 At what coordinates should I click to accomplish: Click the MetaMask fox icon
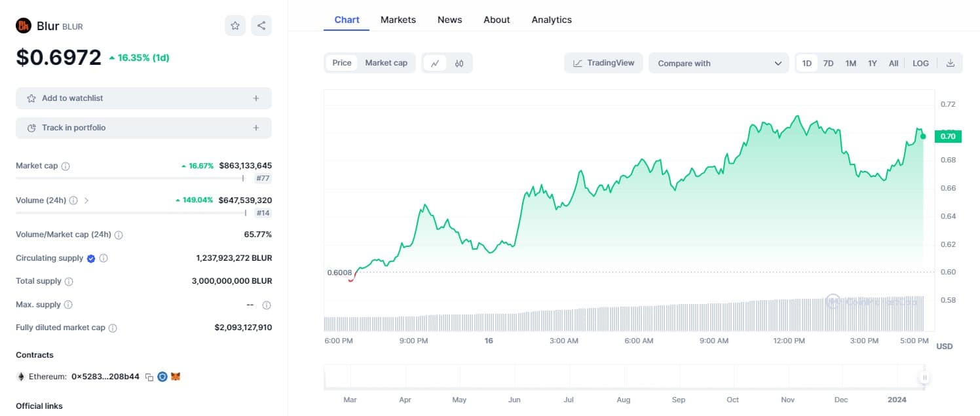[176, 377]
